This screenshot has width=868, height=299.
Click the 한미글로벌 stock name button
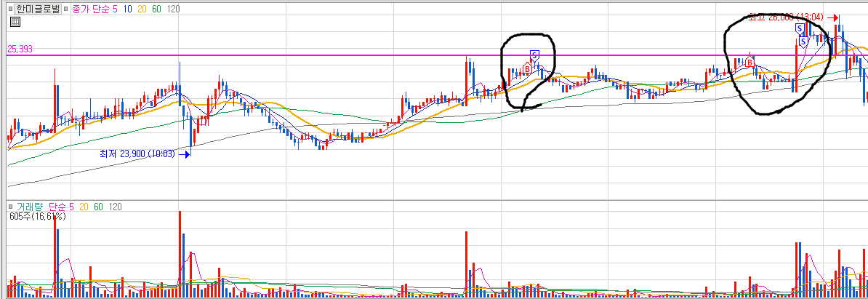[37, 9]
